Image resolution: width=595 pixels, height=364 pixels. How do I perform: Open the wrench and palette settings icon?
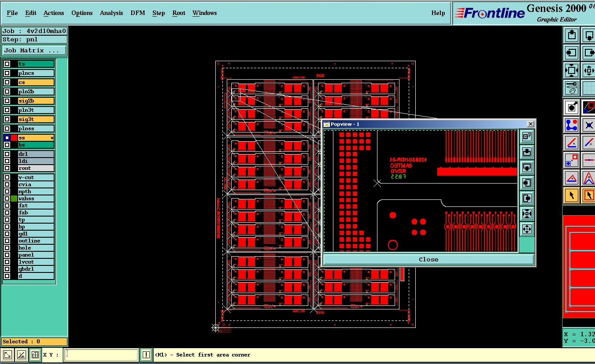[571, 88]
